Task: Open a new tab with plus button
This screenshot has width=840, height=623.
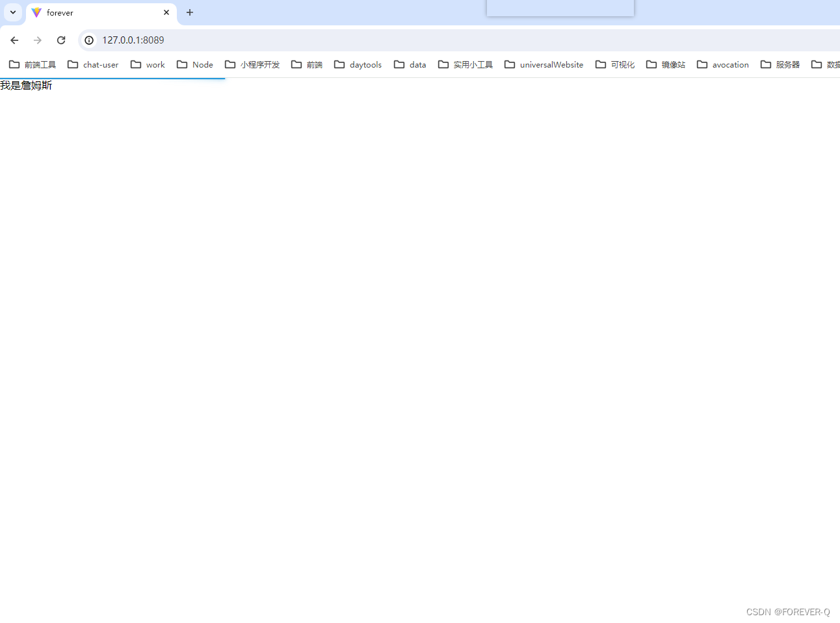Action: pos(190,12)
